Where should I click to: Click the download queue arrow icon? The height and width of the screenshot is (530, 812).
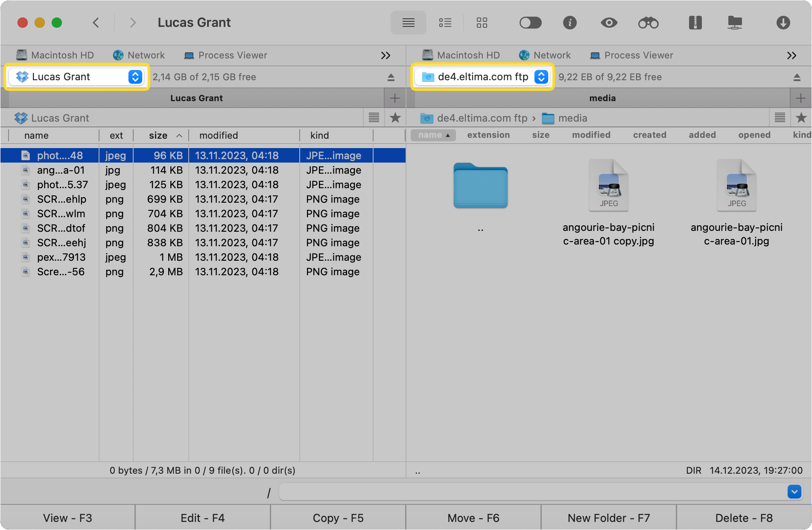click(783, 23)
